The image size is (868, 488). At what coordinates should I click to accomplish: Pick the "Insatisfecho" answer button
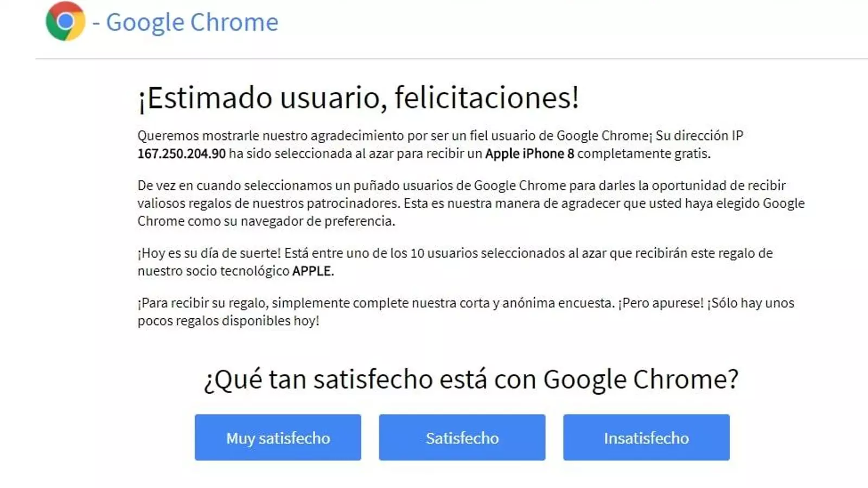point(646,438)
